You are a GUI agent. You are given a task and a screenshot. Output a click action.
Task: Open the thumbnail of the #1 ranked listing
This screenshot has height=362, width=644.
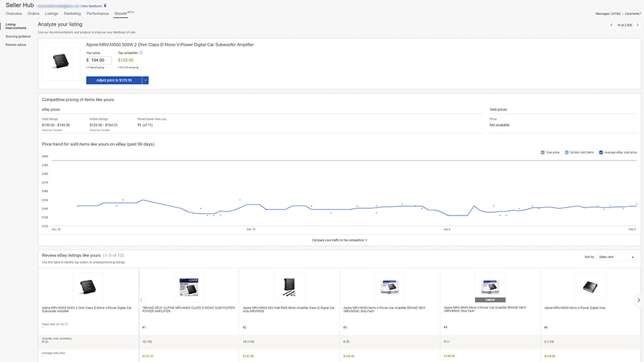coord(189,287)
